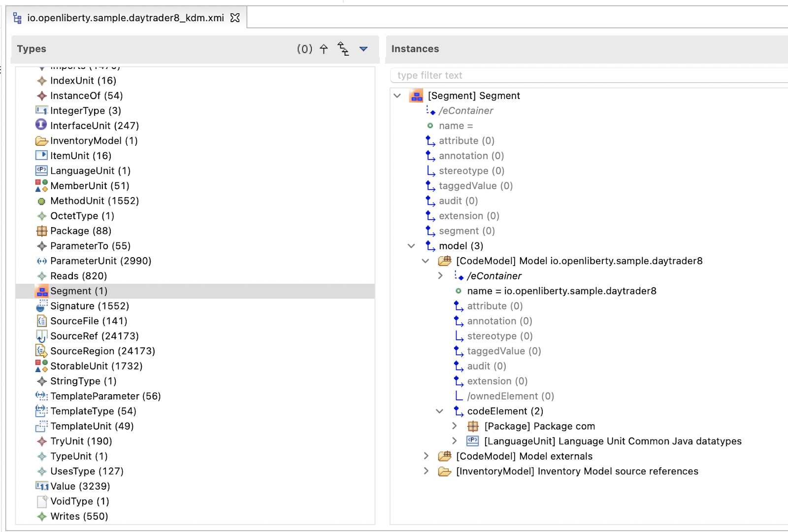This screenshot has width=788, height=532.
Task: Click the MethodUnit green circle icon
Action: click(41, 201)
